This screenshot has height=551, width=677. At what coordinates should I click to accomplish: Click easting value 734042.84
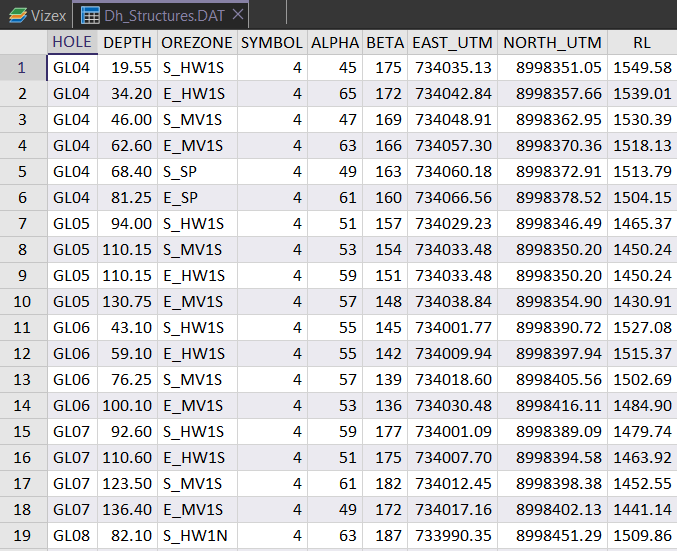(452, 94)
